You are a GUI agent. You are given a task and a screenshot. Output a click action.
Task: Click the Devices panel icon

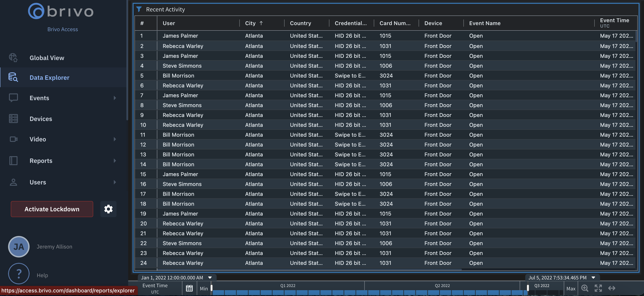[x=13, y=119]
